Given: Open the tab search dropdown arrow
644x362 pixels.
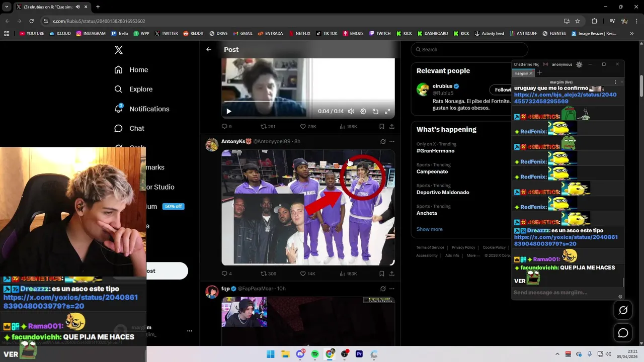Looking at the screenshot, I should [x=7, y=7].
